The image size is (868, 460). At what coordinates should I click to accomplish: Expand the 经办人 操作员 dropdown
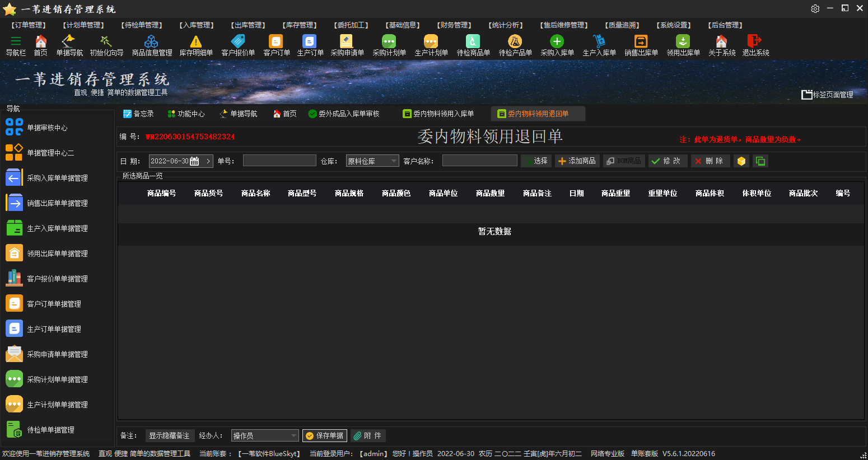294,435
